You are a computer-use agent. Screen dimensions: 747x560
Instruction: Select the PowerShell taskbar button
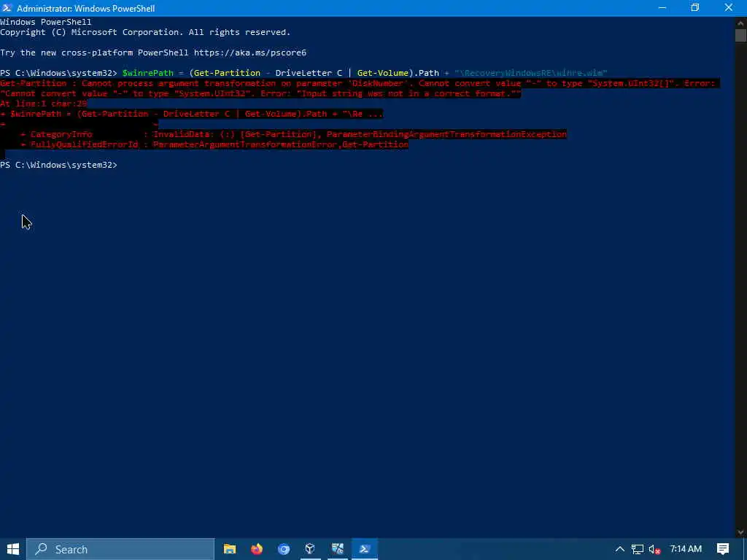click(365, 549)
